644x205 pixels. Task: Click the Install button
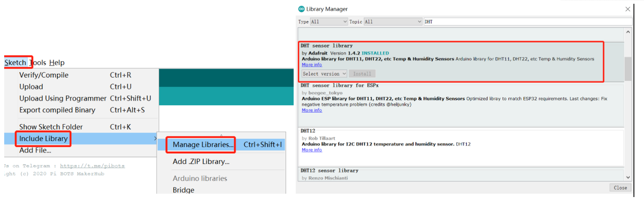coord(362,74)
